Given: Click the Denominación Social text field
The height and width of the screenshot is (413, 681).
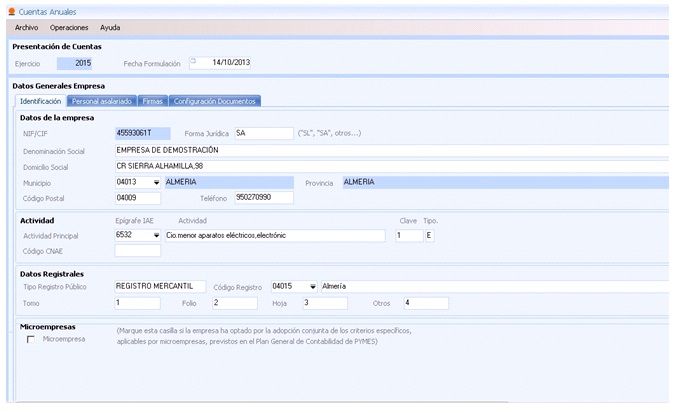Looking at the screenshot, I should 390,150.
